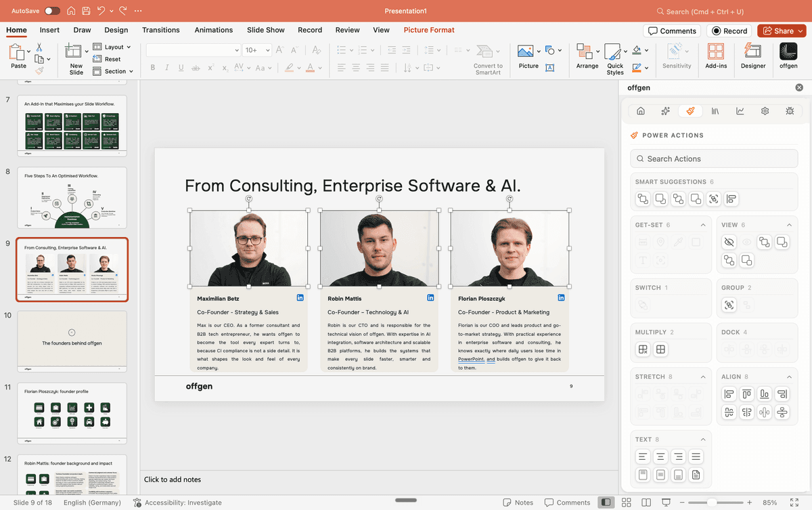Open offgen home tab icon
The image size is (812, 510).
click(x=641, y=111)
